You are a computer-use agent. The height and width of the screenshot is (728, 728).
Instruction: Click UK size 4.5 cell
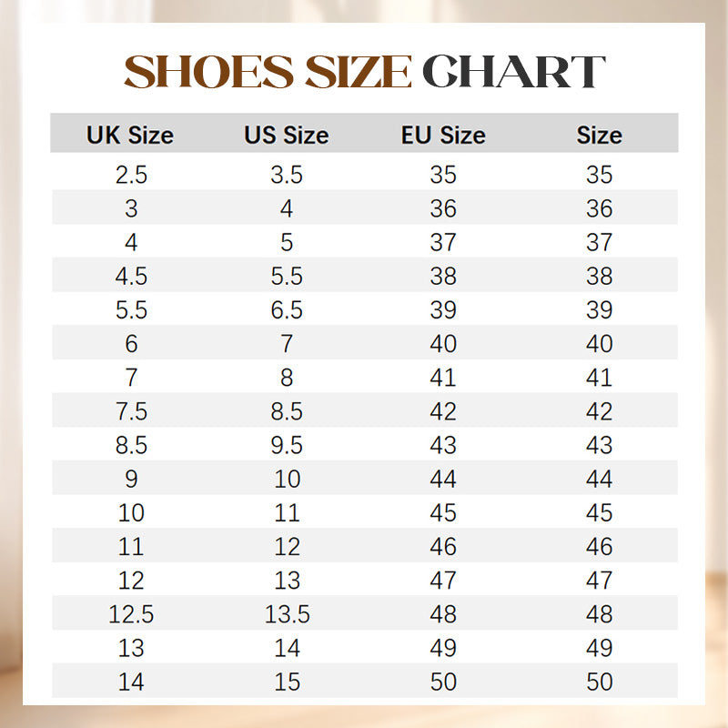tap(131, 276)
